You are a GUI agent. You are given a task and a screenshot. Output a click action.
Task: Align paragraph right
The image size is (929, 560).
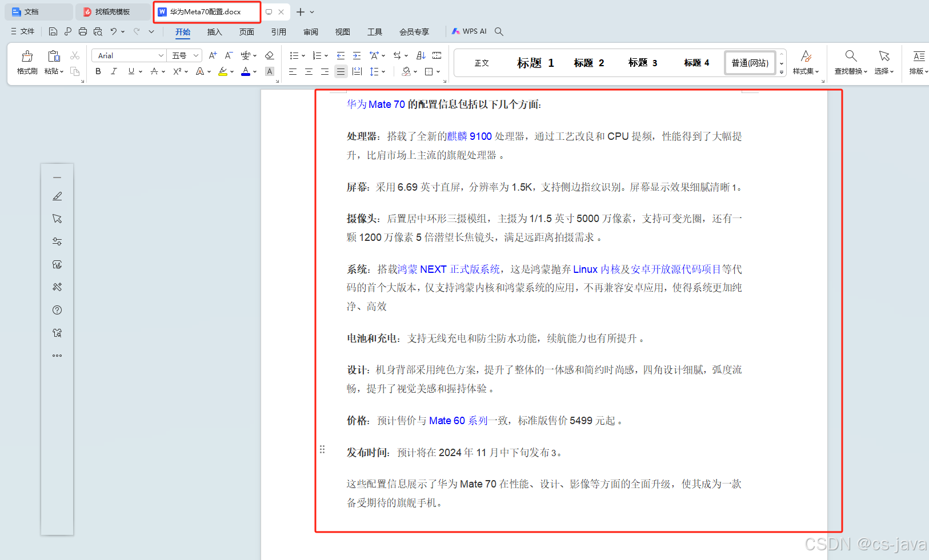click(325, 71)
